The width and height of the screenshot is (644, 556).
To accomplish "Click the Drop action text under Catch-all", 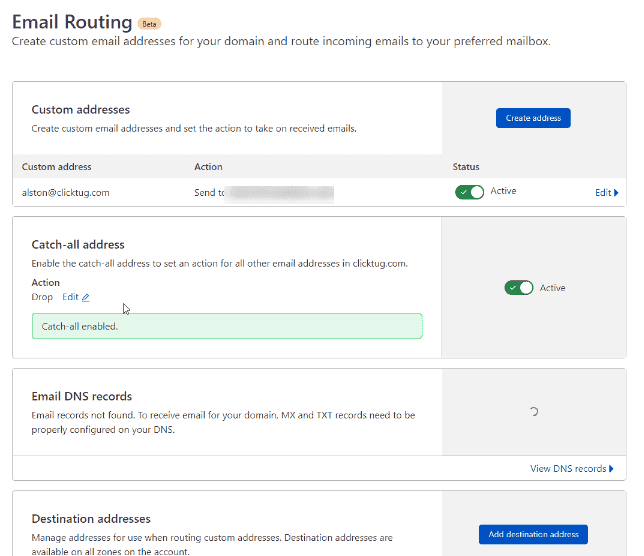I will (42, 297).
